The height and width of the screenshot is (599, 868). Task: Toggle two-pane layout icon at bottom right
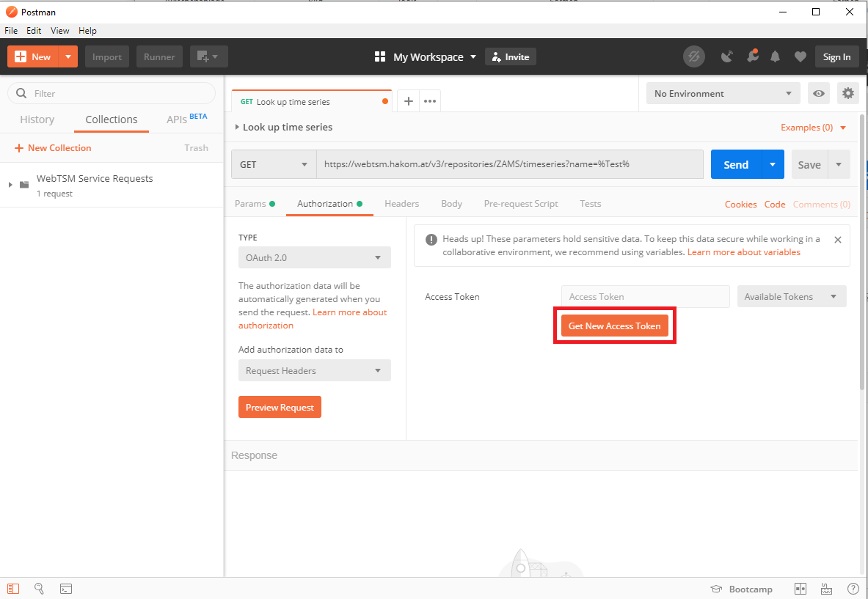(800, 589)
